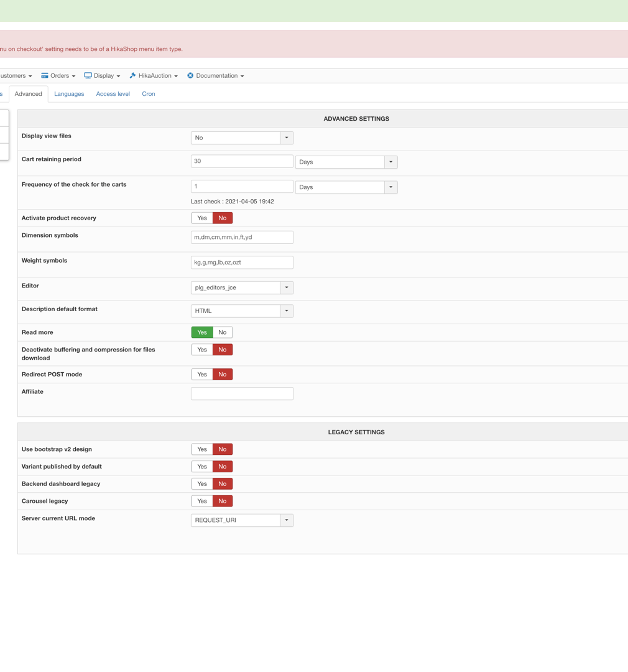Click the Carousel legacy label
The image size is (628, 672).
(45, 501)
